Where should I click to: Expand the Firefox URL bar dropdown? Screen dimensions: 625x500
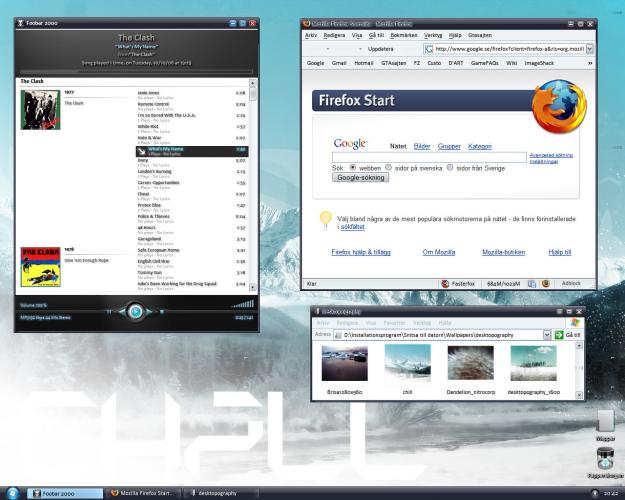(x=589, y=47)
